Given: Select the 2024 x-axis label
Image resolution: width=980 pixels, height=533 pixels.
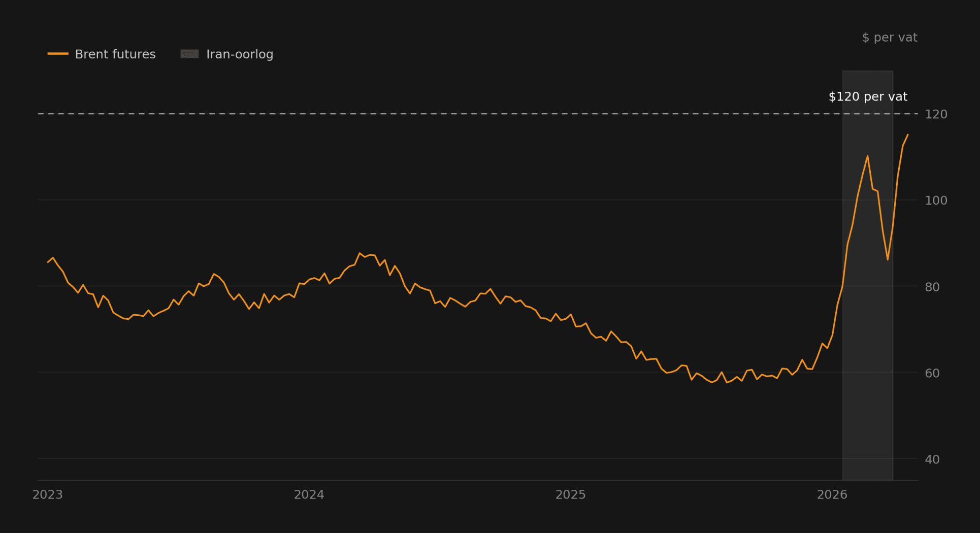Looking at the screenshot, I should click(x=309, y=495).
